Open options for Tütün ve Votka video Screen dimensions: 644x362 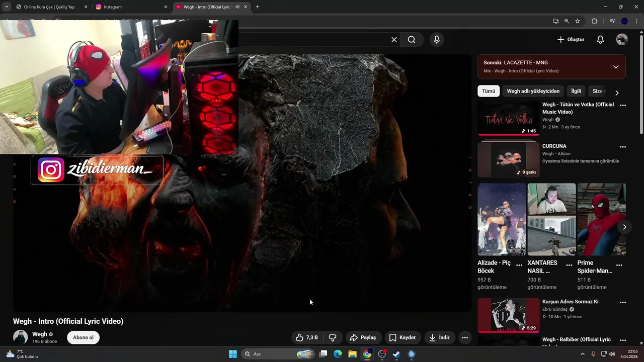pyautogui.click(x=623, y=105)
